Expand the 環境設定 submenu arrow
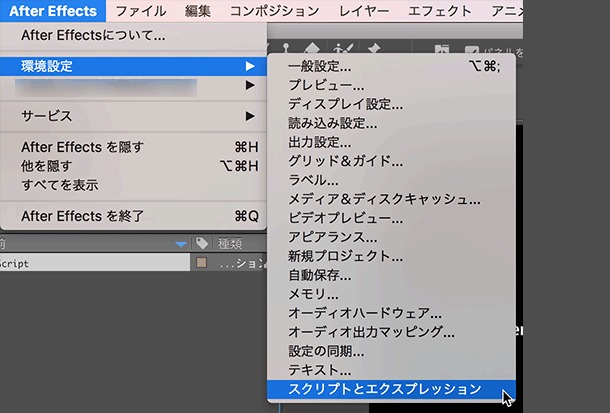The image size is (610, 413). pyautogui.click(x=250, y=66)
